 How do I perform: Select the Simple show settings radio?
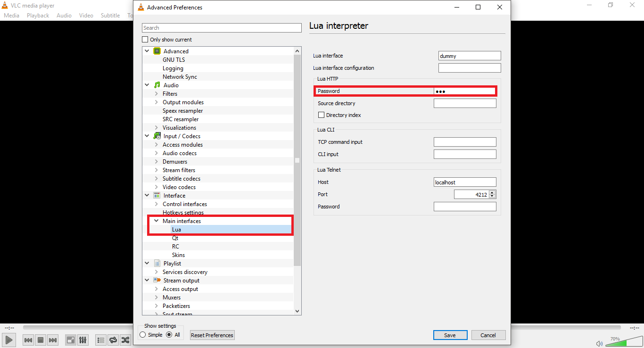143,335
